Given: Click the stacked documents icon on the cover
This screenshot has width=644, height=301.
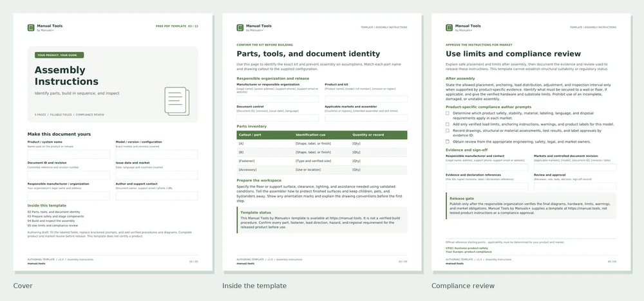Looking at the screenshot, I should 177,101.
